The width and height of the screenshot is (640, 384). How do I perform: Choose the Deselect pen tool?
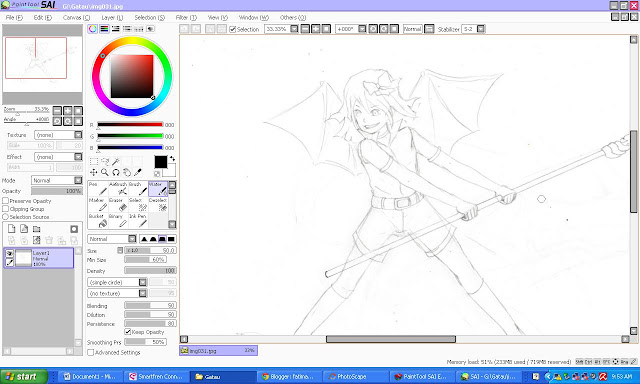coord(158,204)
